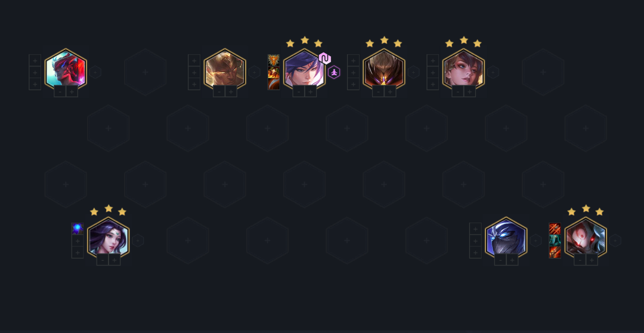Click the empty hex between the first two top-row champions
The width and height of the screenshot is (644, 333).
pyautogui.click(x=145, y=72)
